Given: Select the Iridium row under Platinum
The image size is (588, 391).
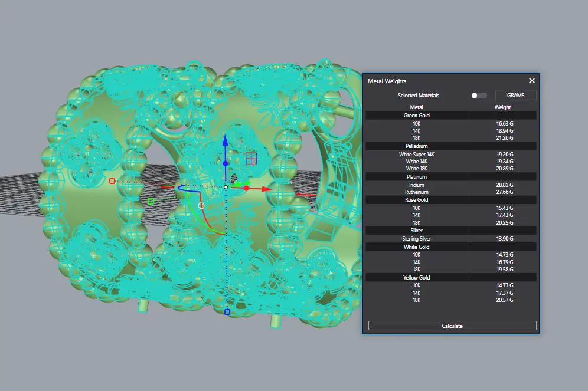Looking at the screenshot, I should point(451,185).
